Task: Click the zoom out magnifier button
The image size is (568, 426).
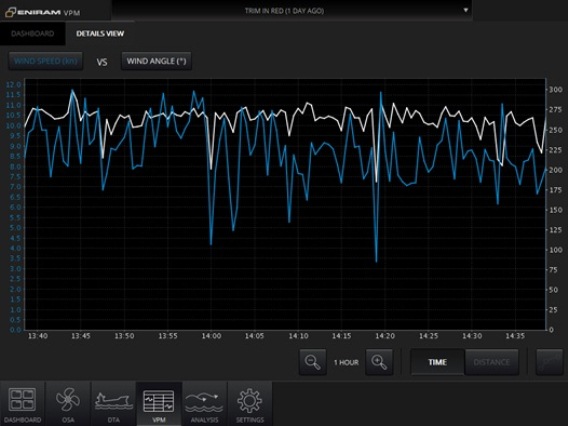Action: [x=313, y=362]
